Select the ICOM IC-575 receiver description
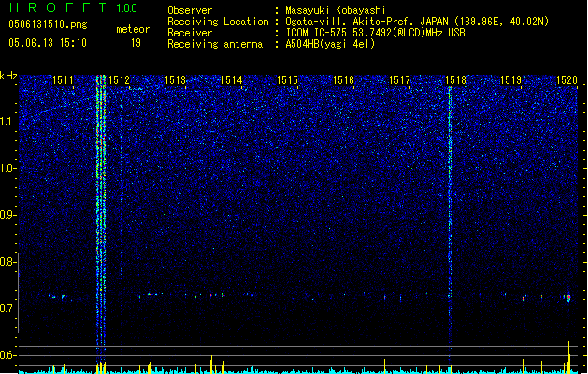588x374 pixels. coord(375,33)
